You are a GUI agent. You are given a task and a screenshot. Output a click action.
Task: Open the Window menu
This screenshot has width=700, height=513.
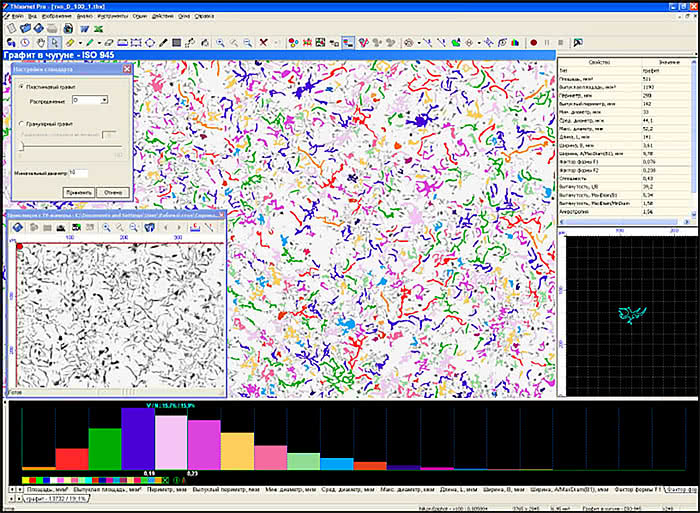coord(184,16)
